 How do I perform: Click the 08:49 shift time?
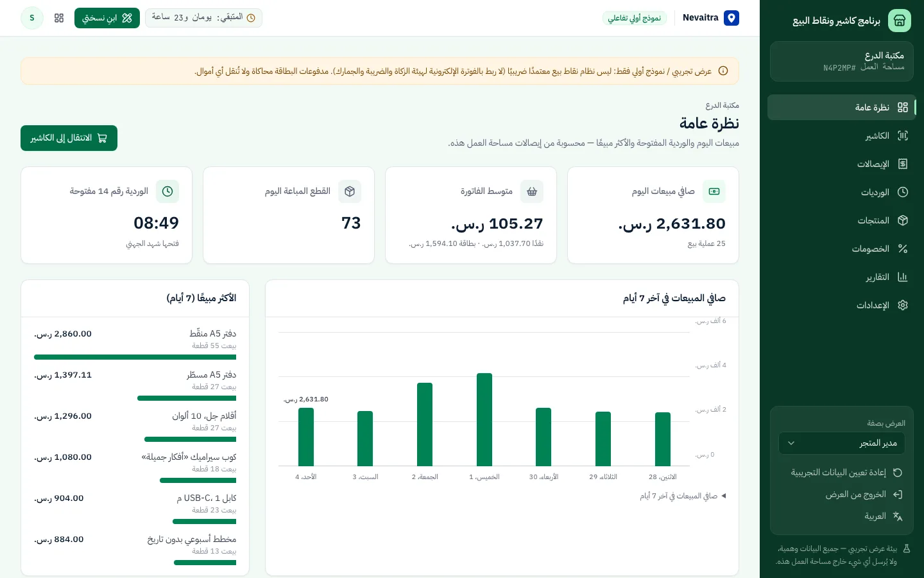156,223
